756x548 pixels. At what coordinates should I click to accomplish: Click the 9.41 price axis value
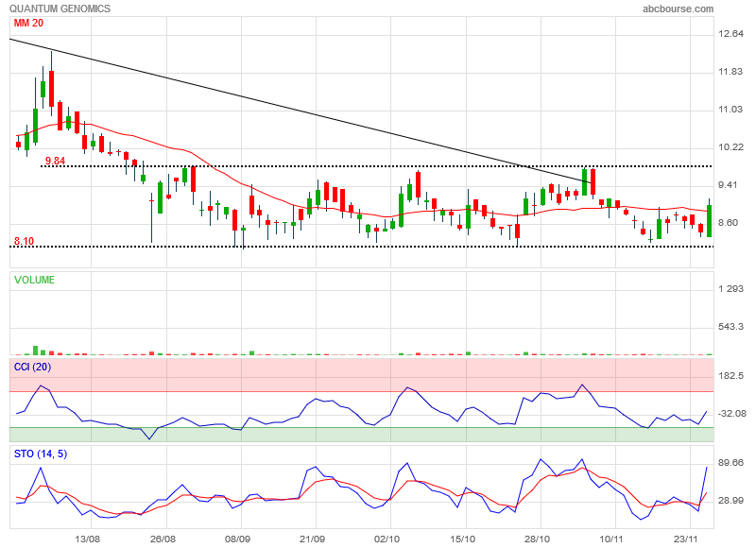[728, 185]
